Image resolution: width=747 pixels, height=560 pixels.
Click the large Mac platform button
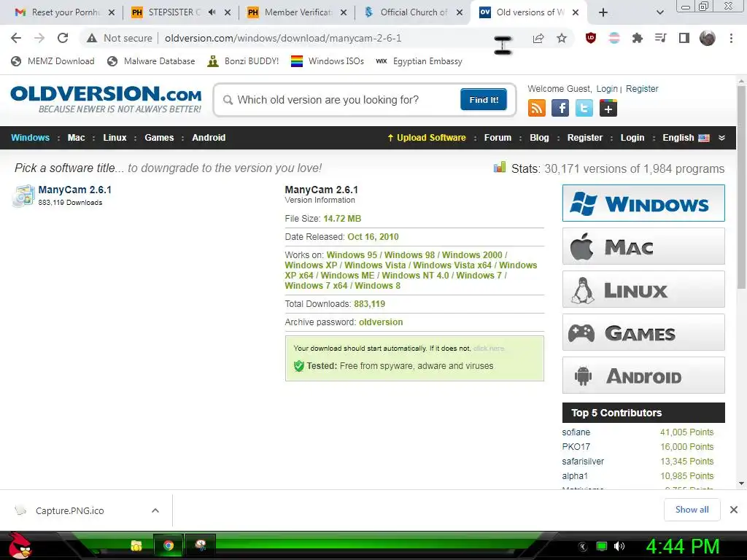click(x=643, y=246)
